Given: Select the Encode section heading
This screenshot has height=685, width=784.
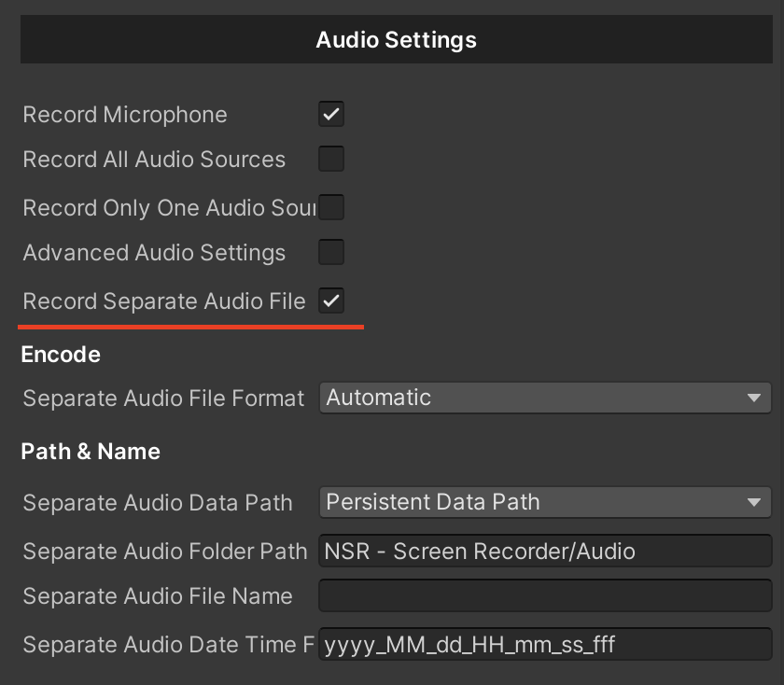Looking at the screenshot, I should click(x=61, y=354).
